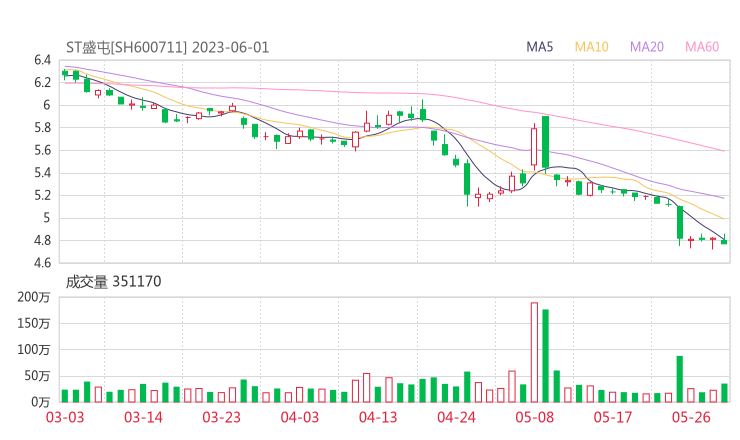The width and height of the screenshot is (740, 440).
Task: Click the 4.6 price axis label
Action: point(42,262)
